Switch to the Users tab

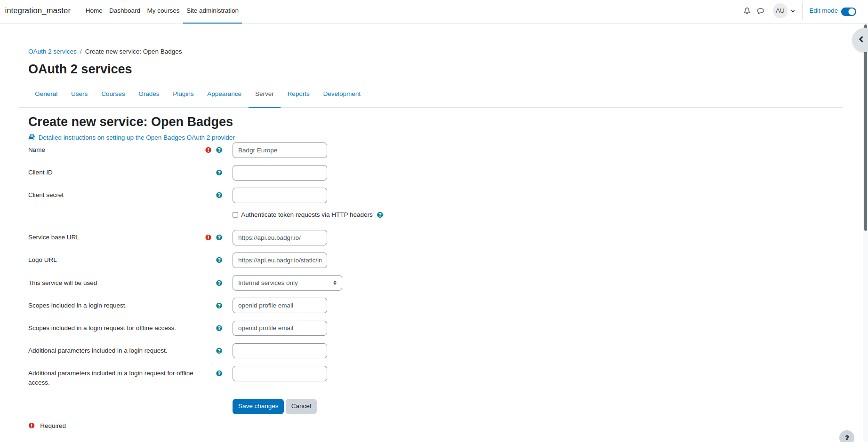(x=80, y=94)
